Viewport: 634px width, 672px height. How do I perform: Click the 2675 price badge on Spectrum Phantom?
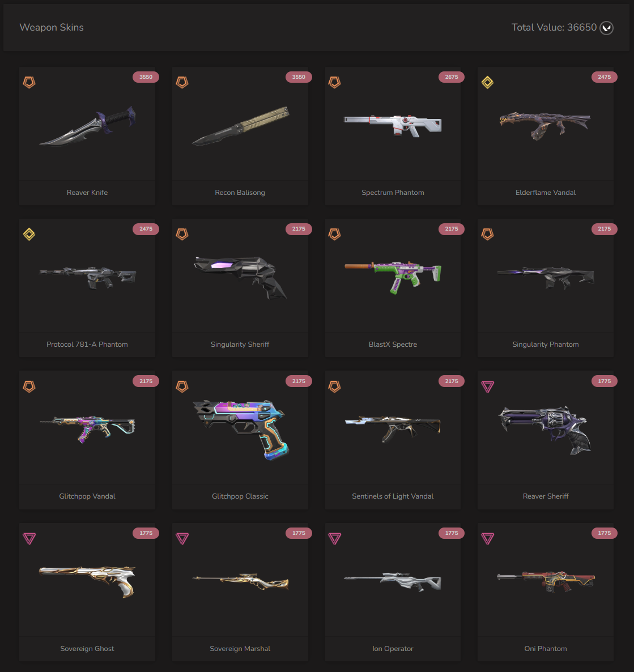[x=452, y=77]
